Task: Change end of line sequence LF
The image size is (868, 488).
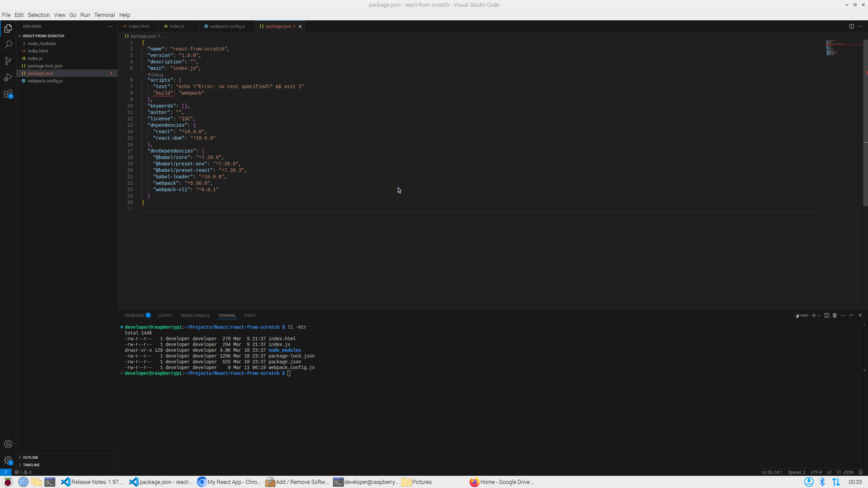Action: [829, 472]
